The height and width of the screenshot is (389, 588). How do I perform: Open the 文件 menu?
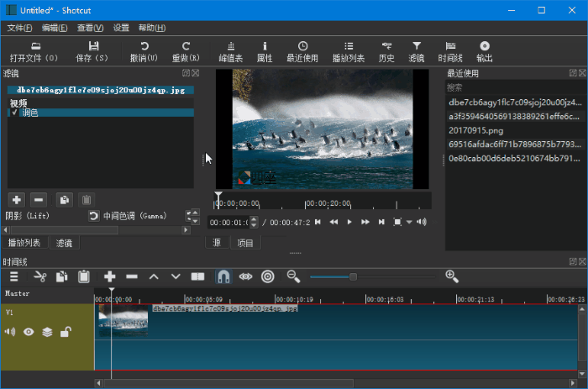coord(20,28)
